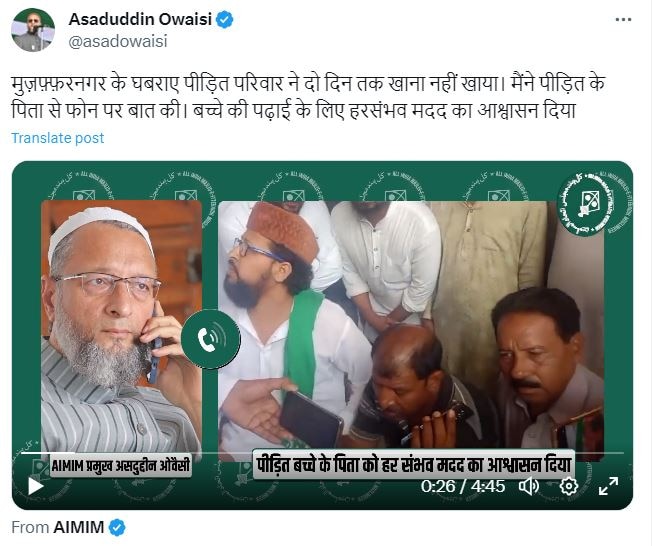
Task: Click Translate post link
Action: point(57,138)
